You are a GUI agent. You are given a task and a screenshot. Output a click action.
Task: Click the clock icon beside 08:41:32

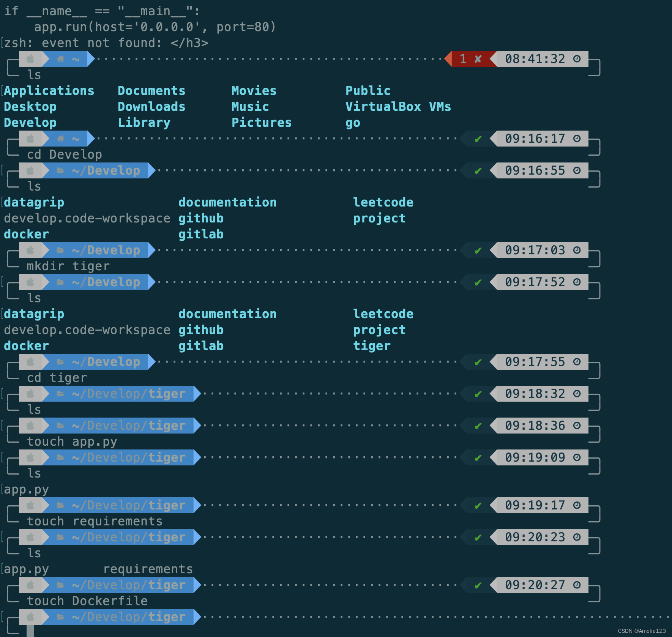(577, 59)
